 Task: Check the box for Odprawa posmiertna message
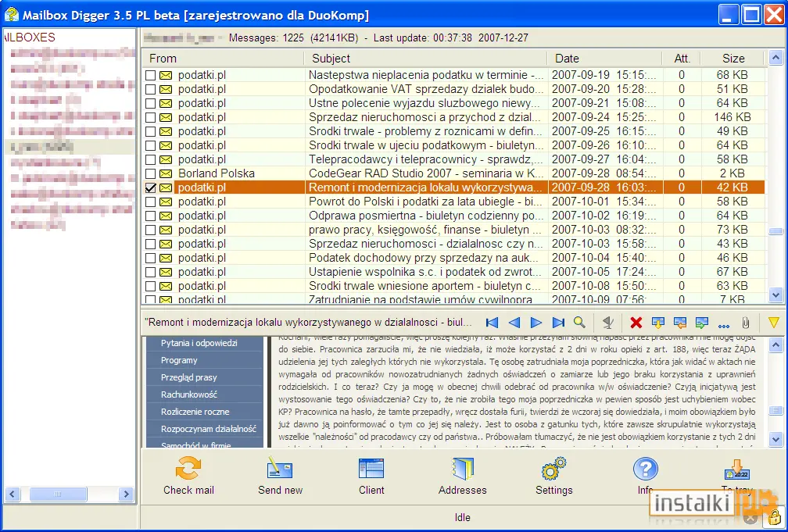150,216
